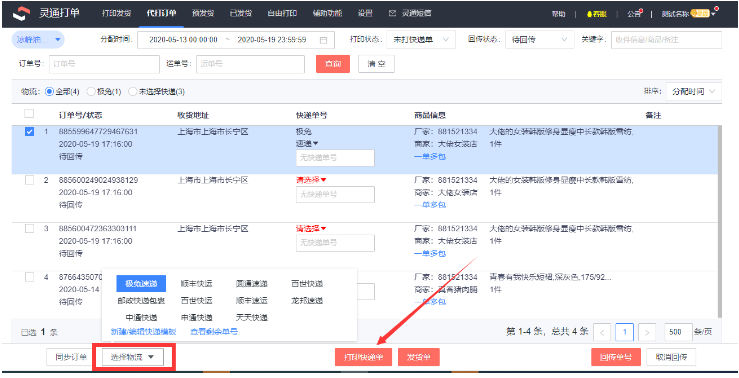The image size is (739, 378).
Task: Choose 申通快递 in courier popup
Action: point(197,317)
